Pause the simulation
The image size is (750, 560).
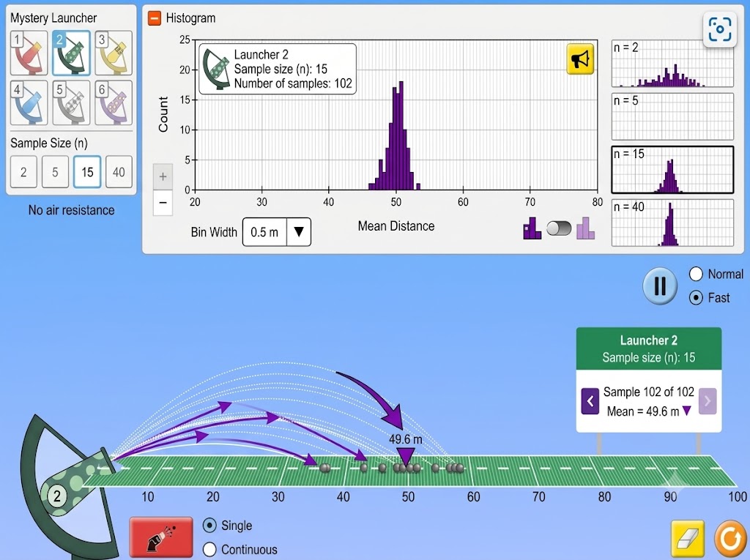coord(660,286)
